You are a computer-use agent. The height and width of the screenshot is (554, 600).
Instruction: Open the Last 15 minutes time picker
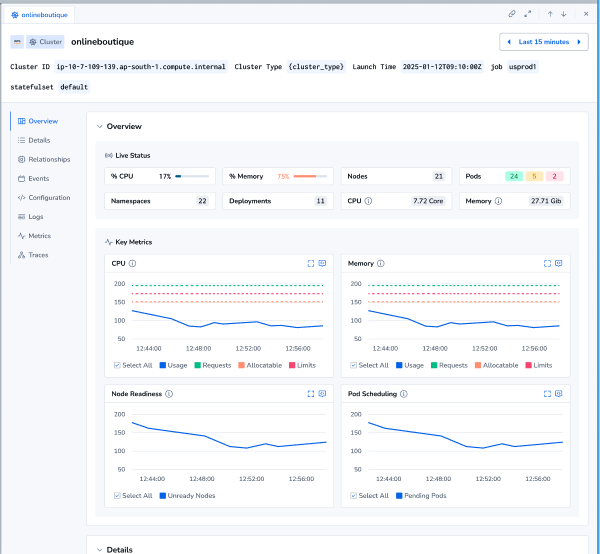click(x=544, y=42)
